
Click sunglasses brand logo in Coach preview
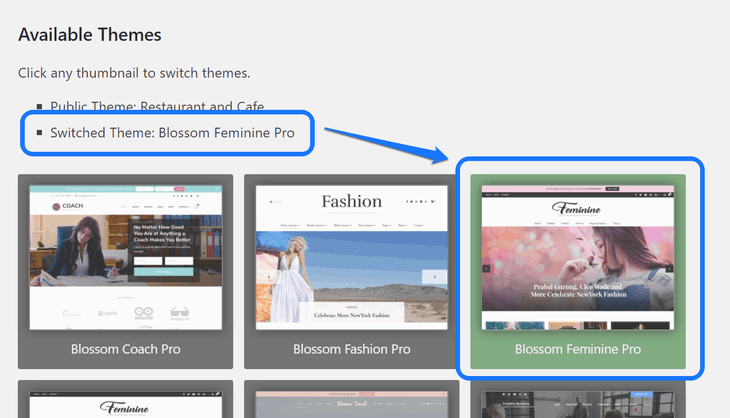[180, 313]
